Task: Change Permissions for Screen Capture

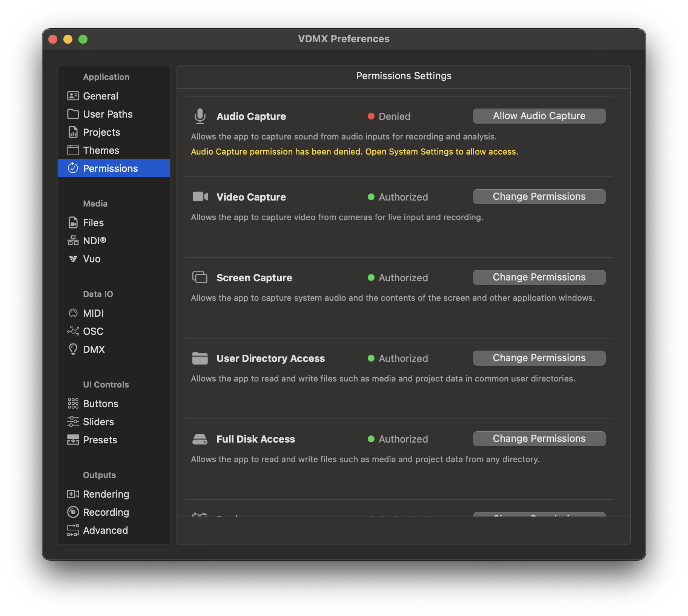Action: [x=539, y=277]
